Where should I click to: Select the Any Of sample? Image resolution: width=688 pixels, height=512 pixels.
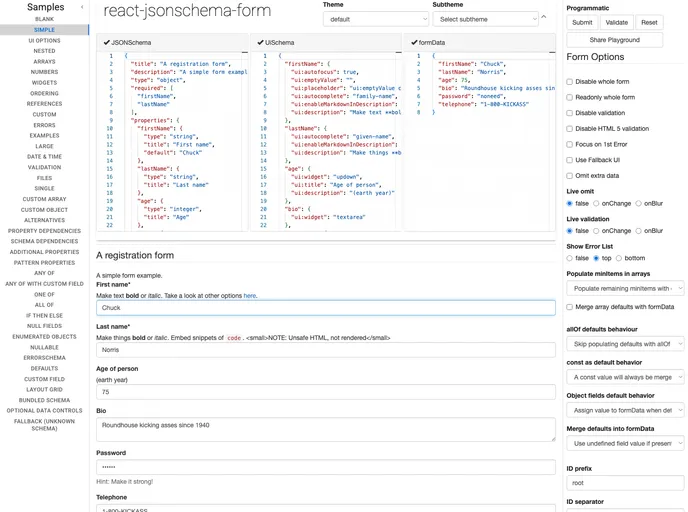(x=44, y=273)
